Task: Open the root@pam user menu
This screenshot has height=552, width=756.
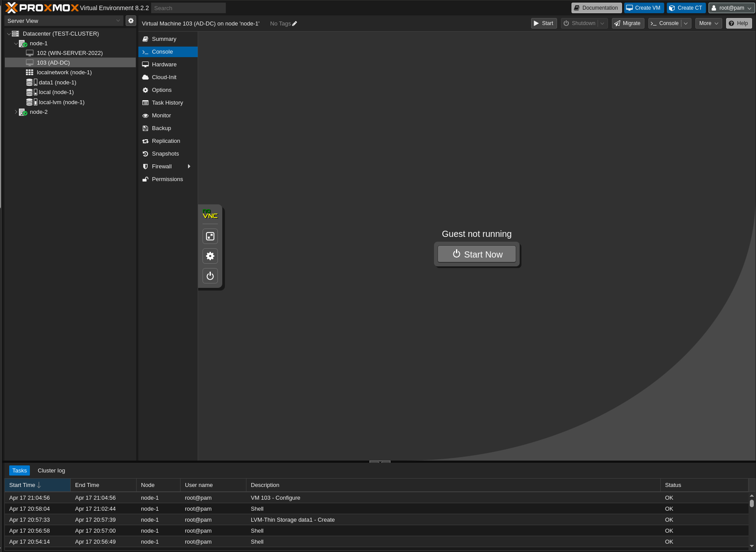Action: (x=731, y=7)
